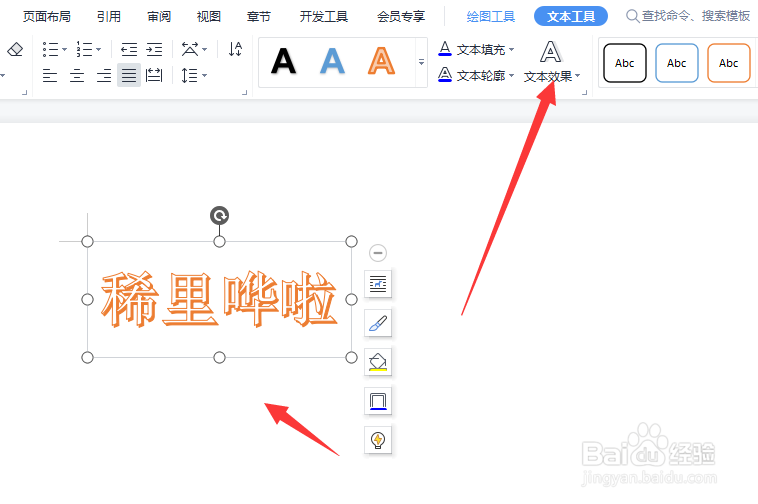Click the line spacing icon
This screenshot has height=504, width=758.
pos(189,75)
